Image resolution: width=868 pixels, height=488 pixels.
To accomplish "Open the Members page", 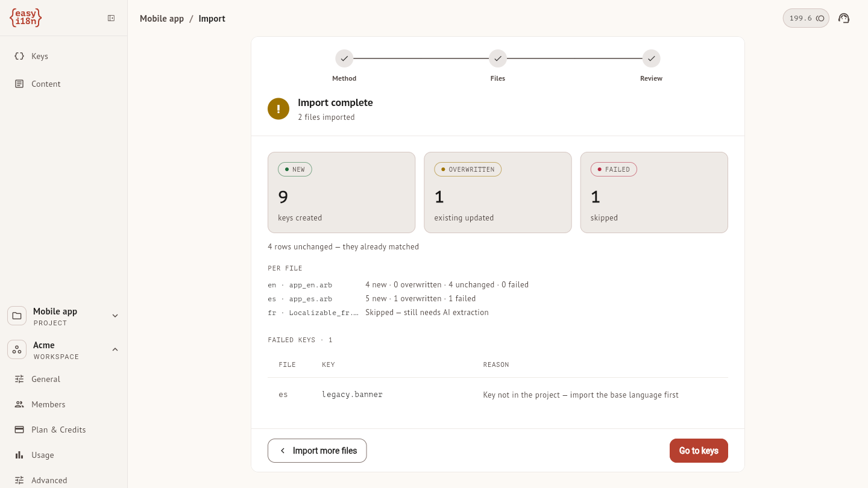I will point(64,404).
